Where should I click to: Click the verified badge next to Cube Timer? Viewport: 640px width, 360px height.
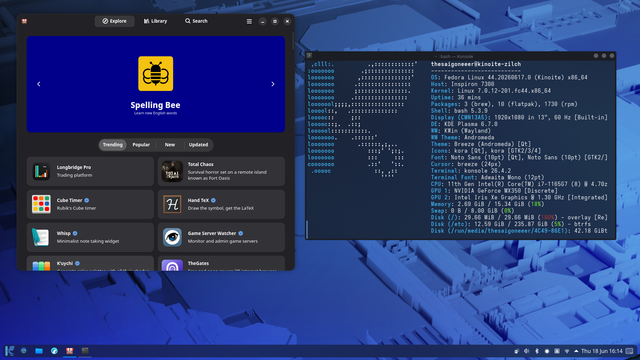point(87,200)
